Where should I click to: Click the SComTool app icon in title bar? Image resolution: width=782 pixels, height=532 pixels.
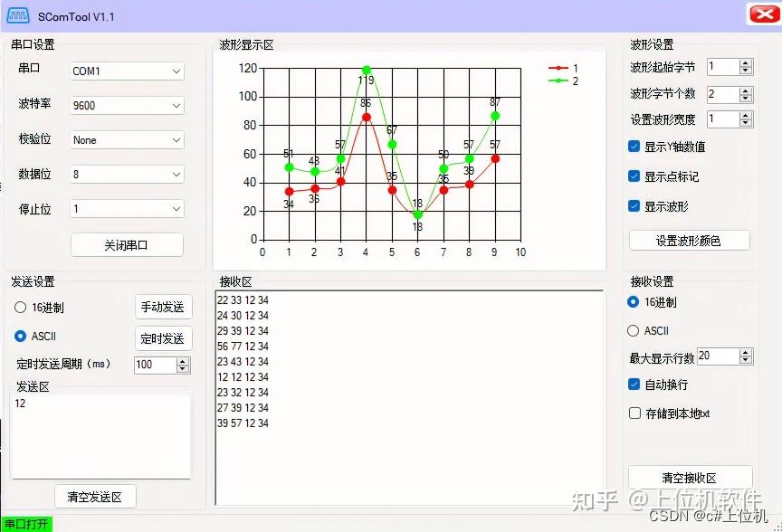(x=18, y=16)
